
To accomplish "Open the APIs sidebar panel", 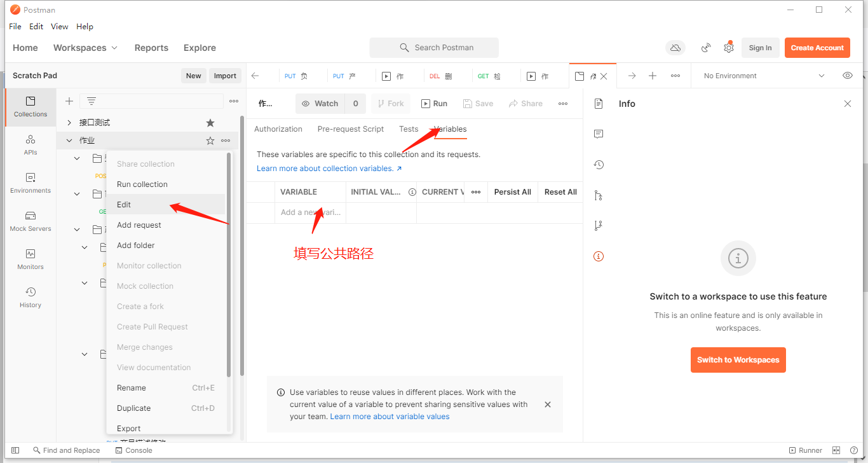I will click(x=31, y=145).
